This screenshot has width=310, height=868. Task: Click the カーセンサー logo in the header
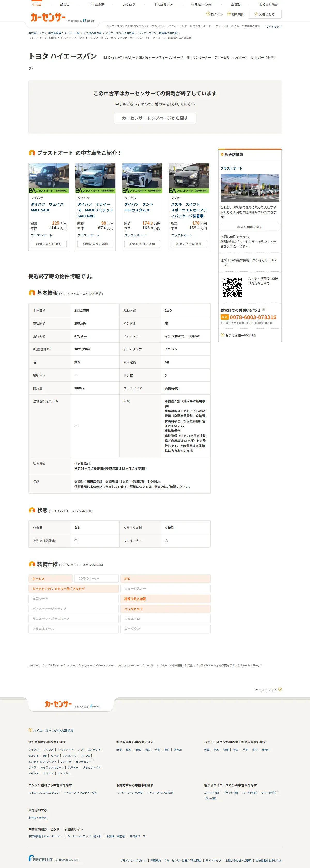tap(48, 17)
